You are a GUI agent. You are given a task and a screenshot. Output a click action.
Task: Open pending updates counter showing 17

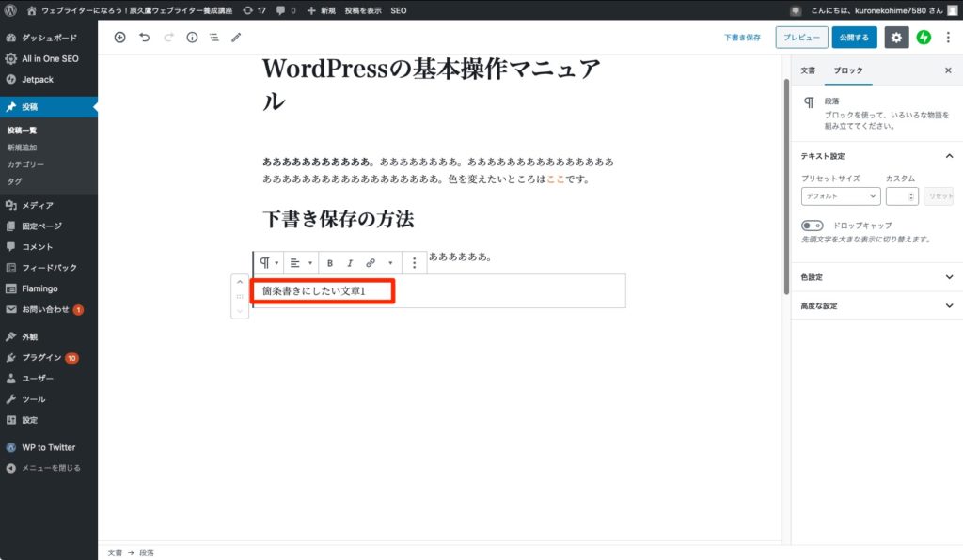[254, 10]
